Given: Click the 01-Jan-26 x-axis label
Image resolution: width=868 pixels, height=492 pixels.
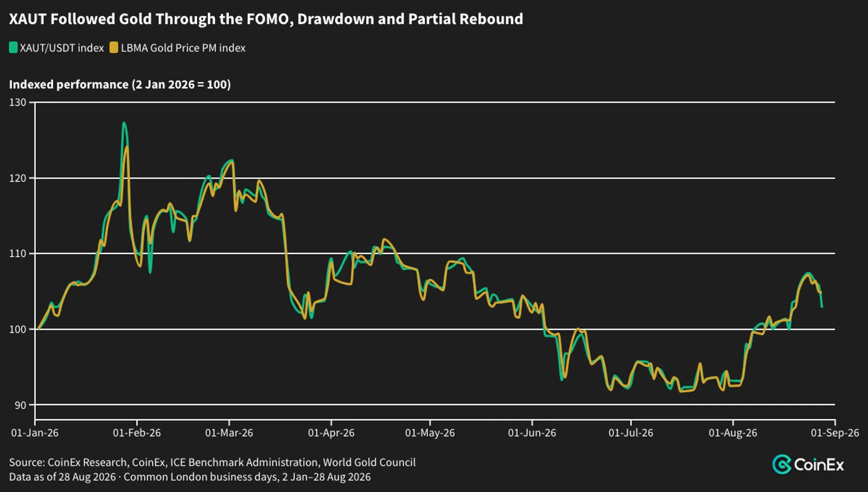Looking at the screenshot, I should click(35, 433).
